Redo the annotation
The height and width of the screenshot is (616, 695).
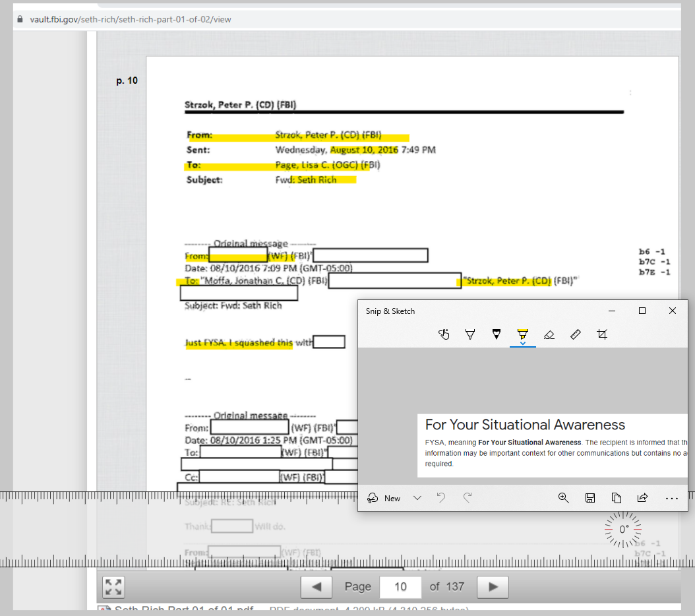pyautogui.click(x=467, y=497)
